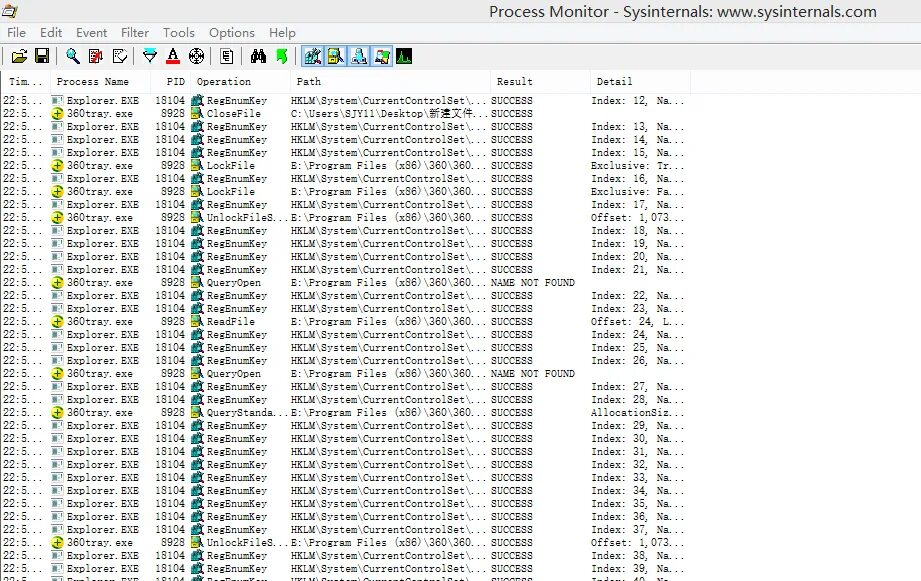This screenshot has height=581, width=921.
Task: Select the crosshair target include-process icon
Action: 196,56
